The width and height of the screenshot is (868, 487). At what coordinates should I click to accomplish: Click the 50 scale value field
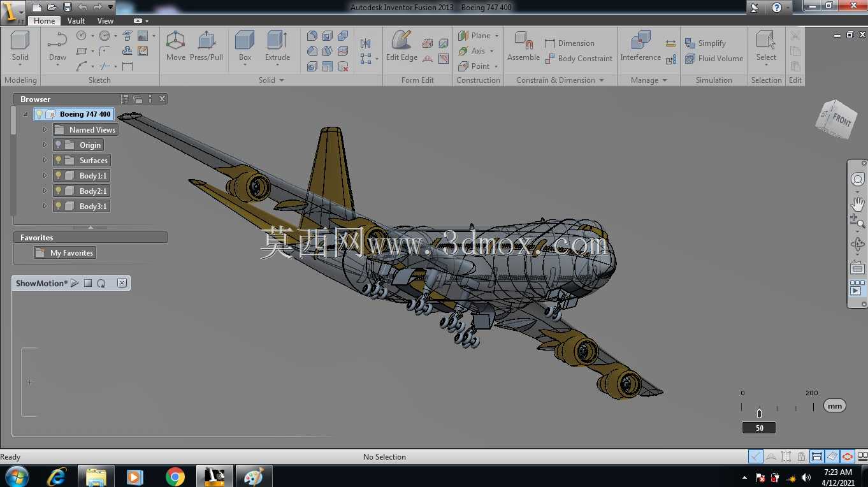pyautogui.click(x=759, y=428)
